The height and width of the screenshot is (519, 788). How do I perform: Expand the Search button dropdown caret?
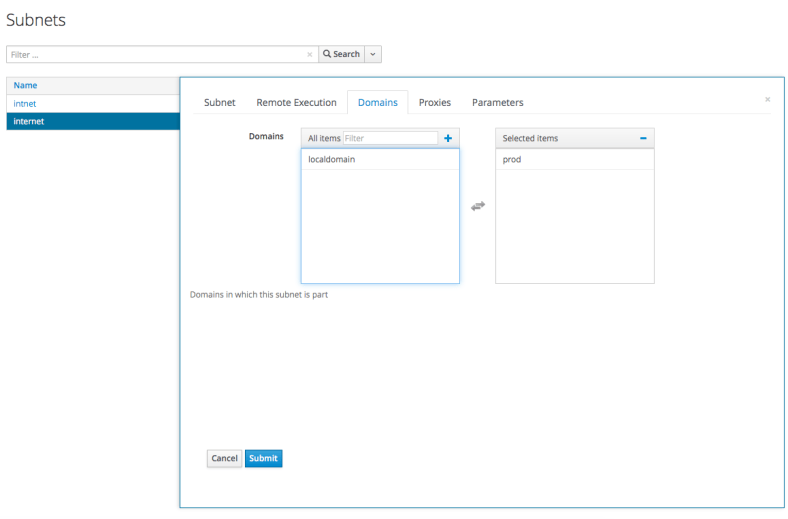pyautogui.click(x=373, y=54)
